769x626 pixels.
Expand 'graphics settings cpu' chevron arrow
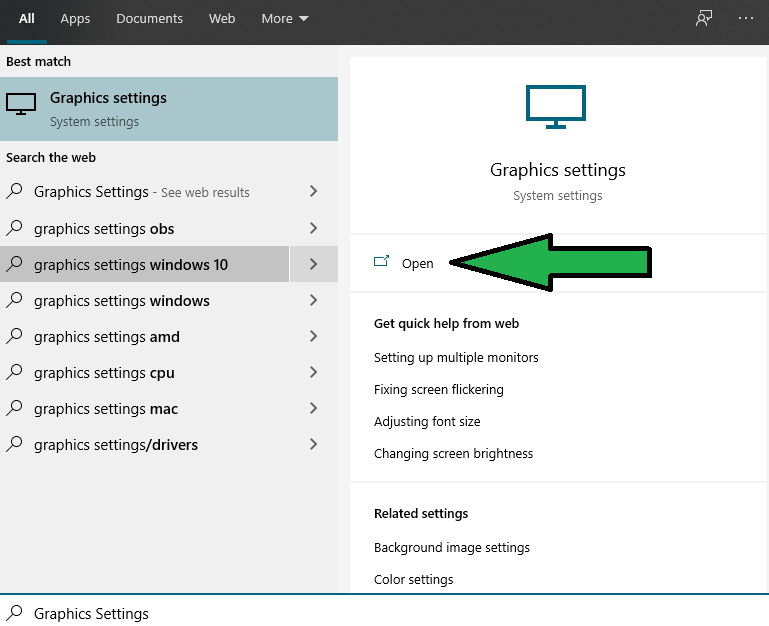coord(314,372)
